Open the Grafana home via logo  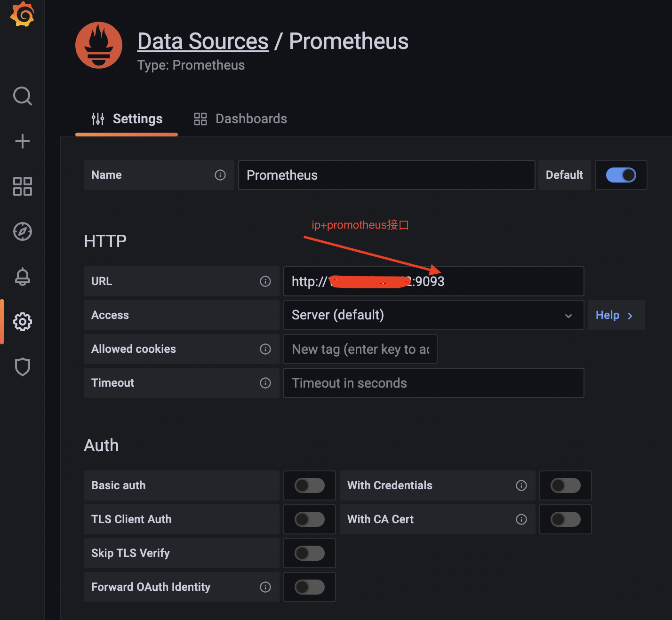[x=22, y=14]
